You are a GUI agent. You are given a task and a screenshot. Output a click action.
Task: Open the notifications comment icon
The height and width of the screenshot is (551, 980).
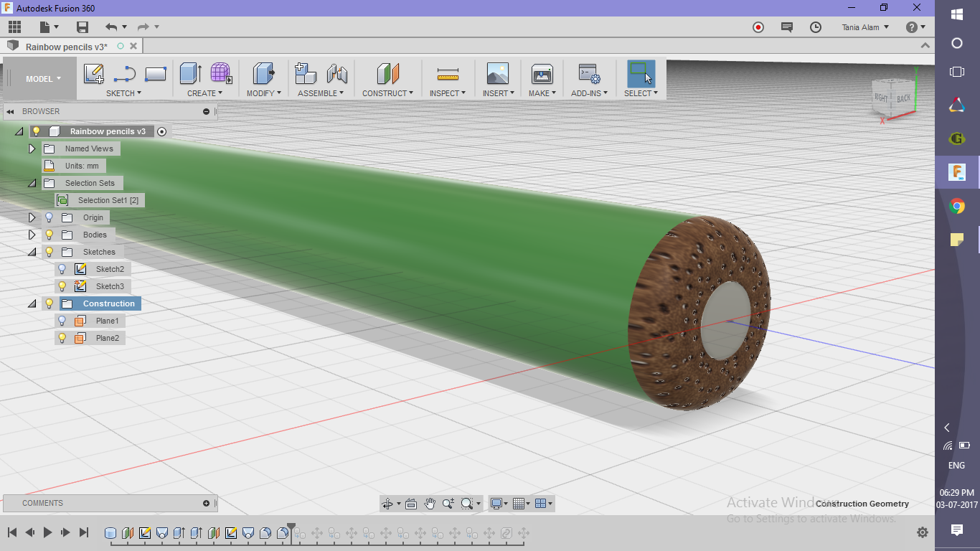tap(787, 27)
